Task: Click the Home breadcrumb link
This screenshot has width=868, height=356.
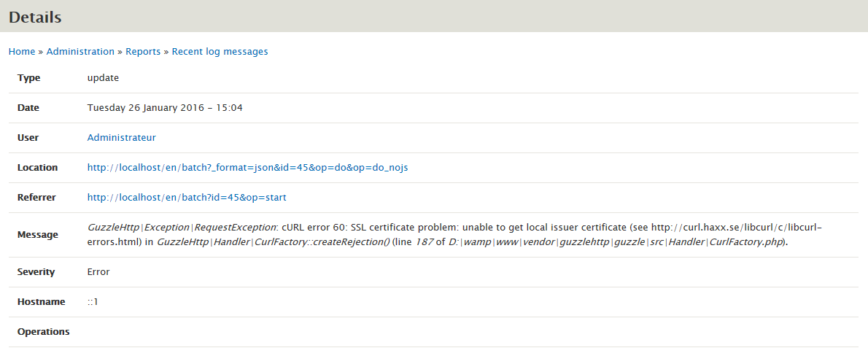Action: [22, 52]
